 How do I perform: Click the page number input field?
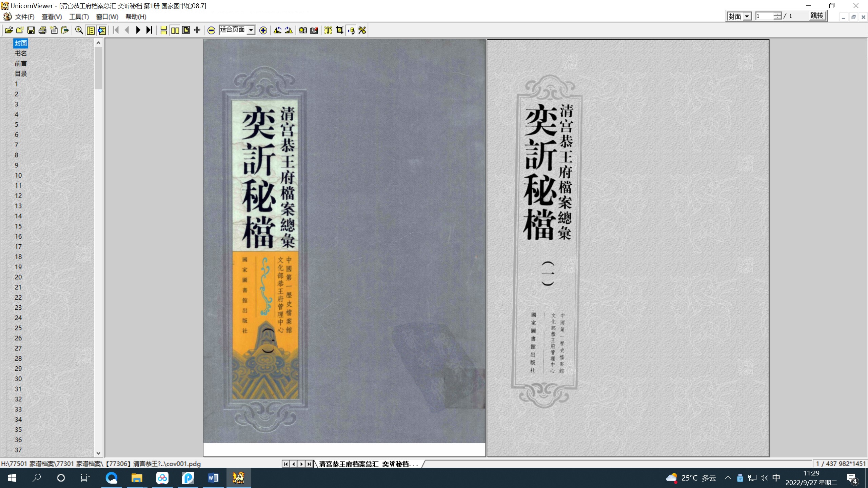(764, 16)
